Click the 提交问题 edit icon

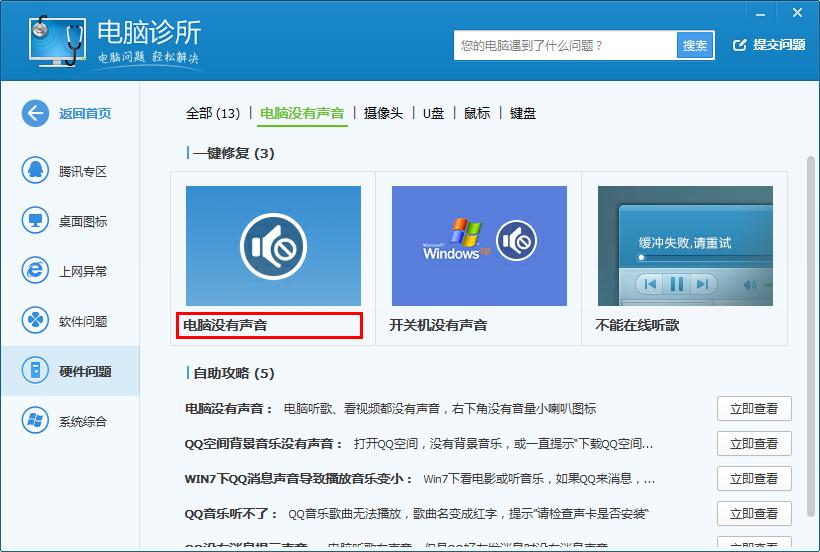coord(740,45)
